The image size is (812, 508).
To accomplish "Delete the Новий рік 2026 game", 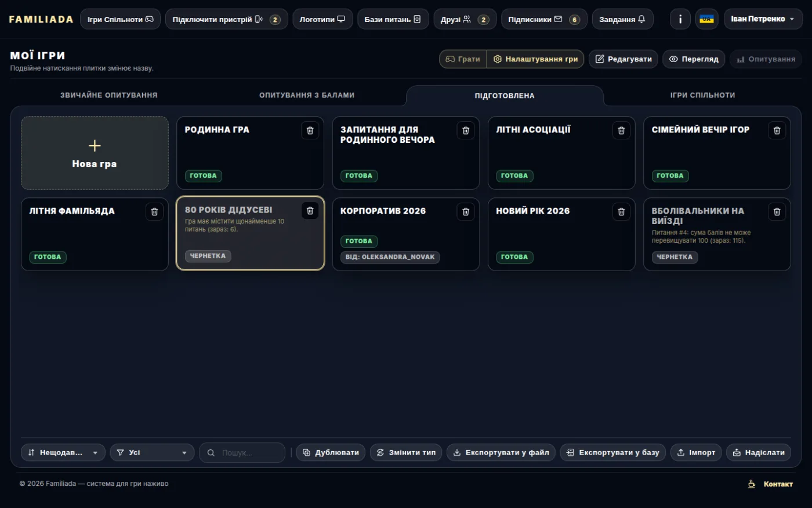I will point(621,212).
